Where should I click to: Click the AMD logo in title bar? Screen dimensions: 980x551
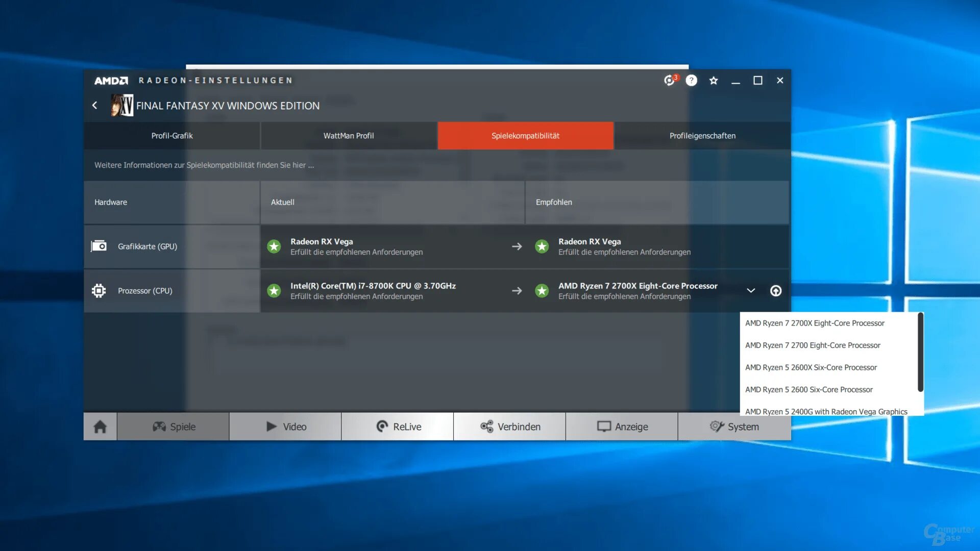click(111, 81)
